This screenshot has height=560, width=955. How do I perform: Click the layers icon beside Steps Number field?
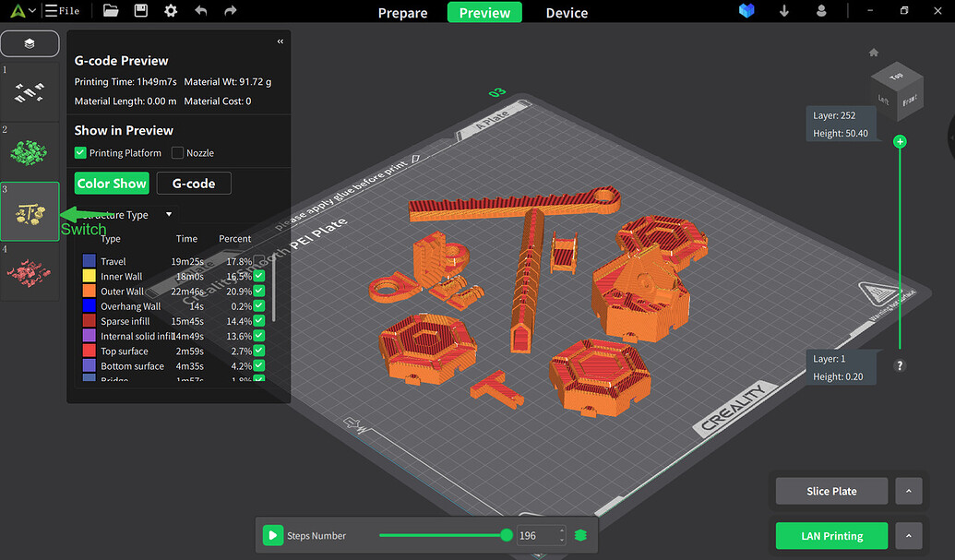click(x=579, y=535)
